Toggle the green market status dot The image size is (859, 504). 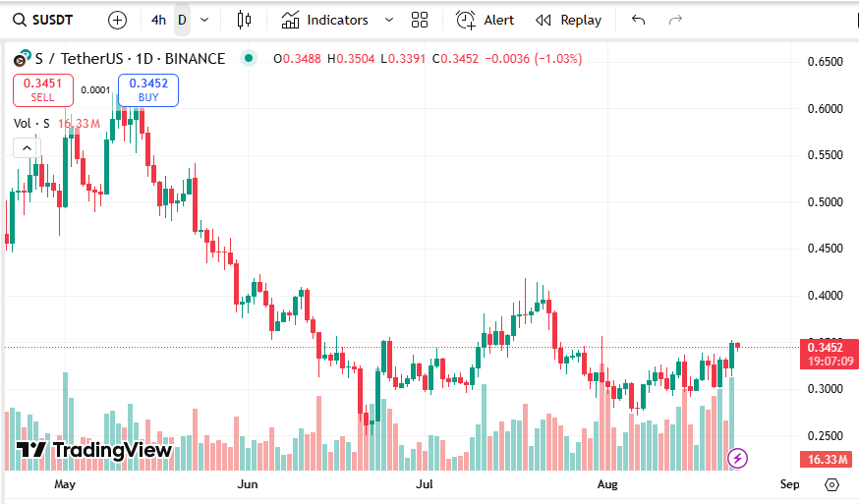[x=249, y=59]
